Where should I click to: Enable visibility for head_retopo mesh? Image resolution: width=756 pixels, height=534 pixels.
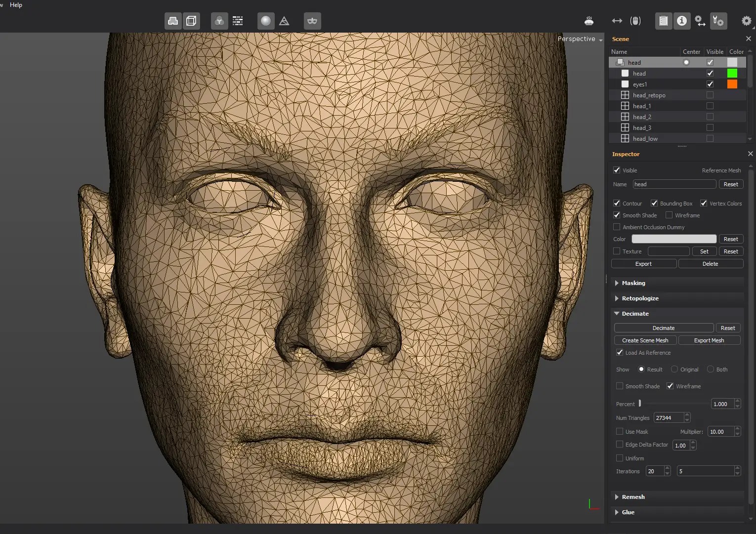[x=710, y=95]
